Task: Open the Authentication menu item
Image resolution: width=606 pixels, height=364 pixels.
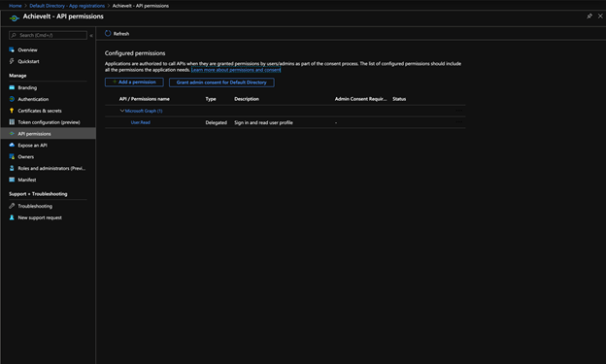Action: [33, 99]
